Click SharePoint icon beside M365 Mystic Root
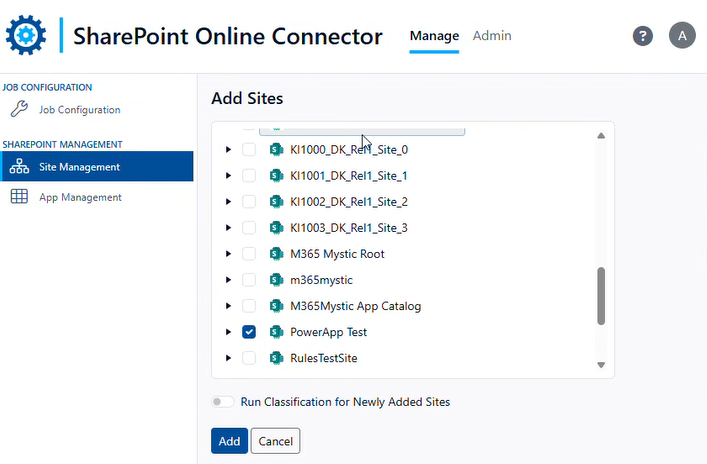This screenshot has height=464, width=707. click(276, 254)
